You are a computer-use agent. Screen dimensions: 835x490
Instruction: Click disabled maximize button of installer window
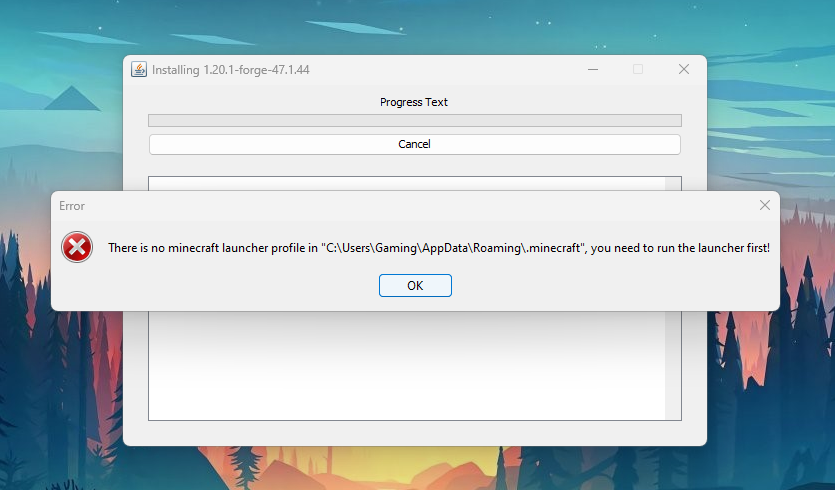click(637, 69)
